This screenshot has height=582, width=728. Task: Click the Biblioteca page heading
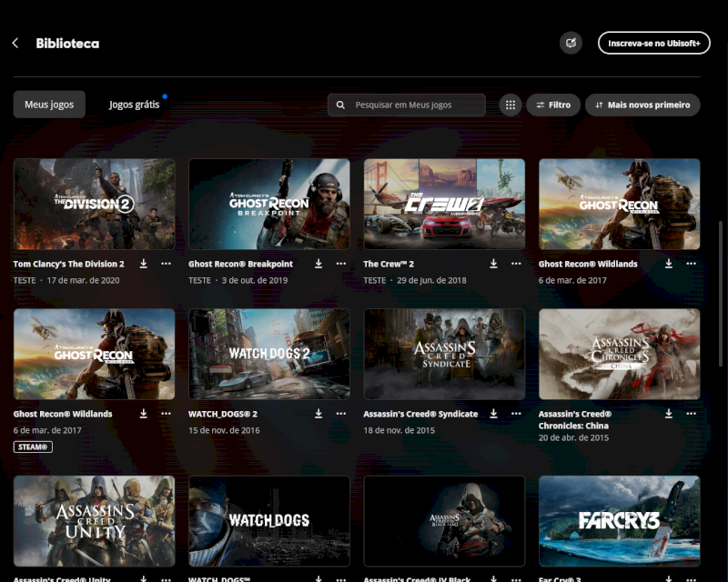[x=67, y=43]
